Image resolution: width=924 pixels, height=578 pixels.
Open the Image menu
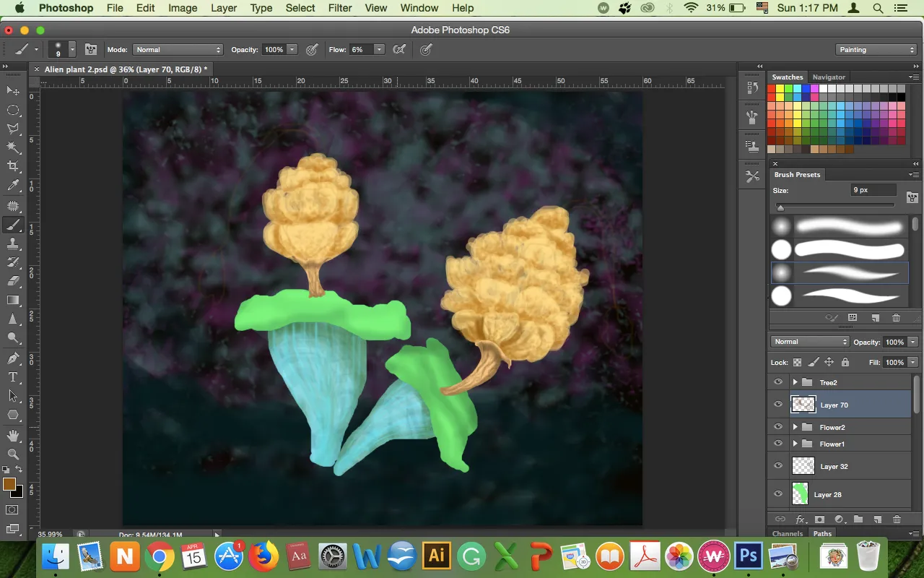(183, 8)
